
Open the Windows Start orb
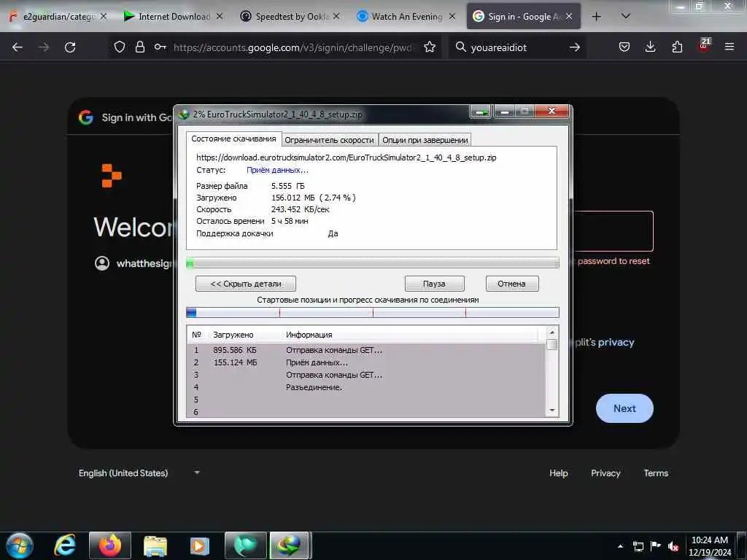coord(19,545)
